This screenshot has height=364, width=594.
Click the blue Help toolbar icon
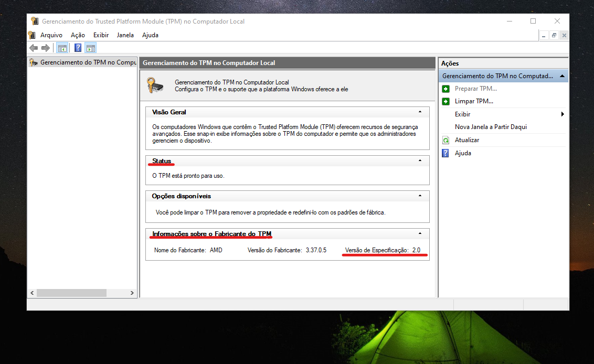coord(78,48)
